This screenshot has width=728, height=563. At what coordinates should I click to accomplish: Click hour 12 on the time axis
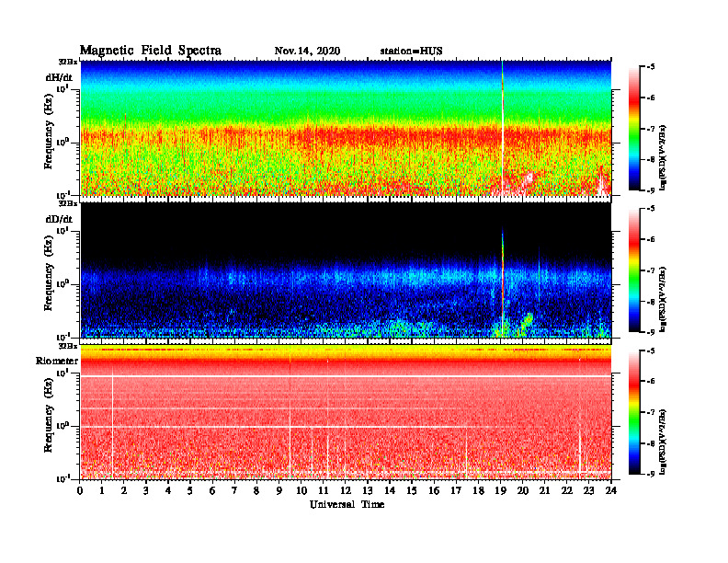345,490
